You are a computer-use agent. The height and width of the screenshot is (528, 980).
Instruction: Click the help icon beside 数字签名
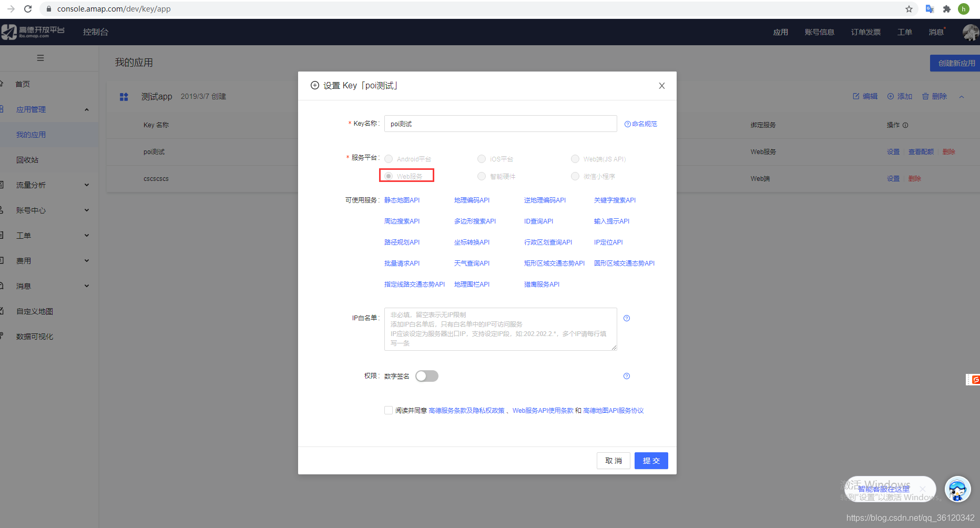pyautogui.click(x=627, y=376)
